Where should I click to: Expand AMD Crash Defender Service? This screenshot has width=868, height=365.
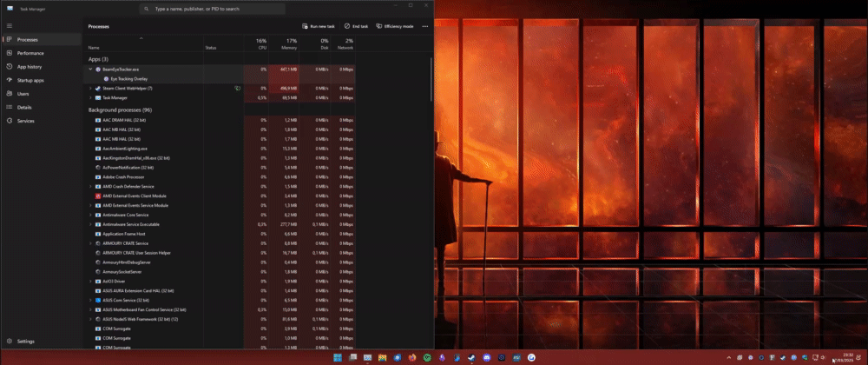(90, 187)
